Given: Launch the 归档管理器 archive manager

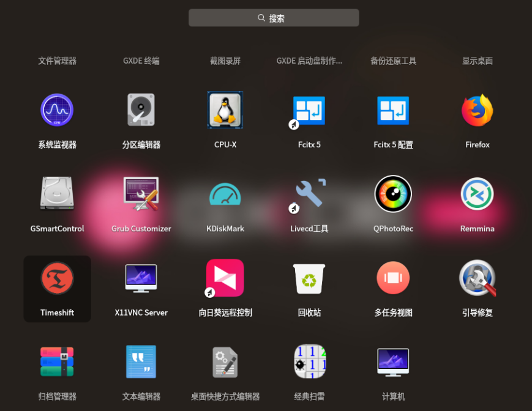Looking at the screenshot, I should [57, 362].
